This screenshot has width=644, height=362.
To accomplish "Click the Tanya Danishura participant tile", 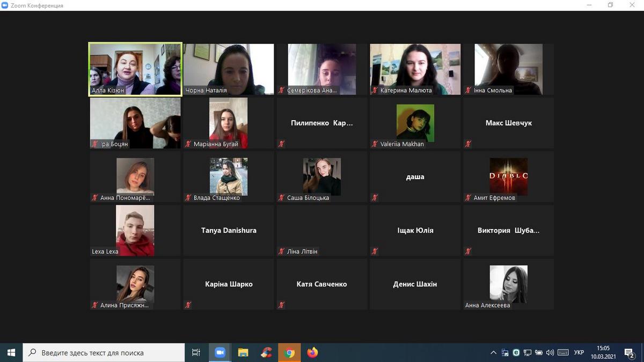I will tap(229, 230).
